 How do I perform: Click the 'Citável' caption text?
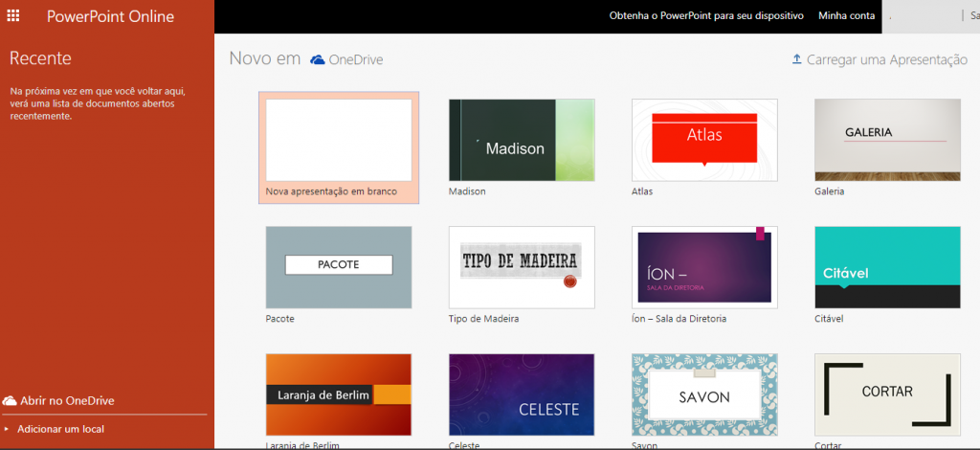click(x=830, y=319)
